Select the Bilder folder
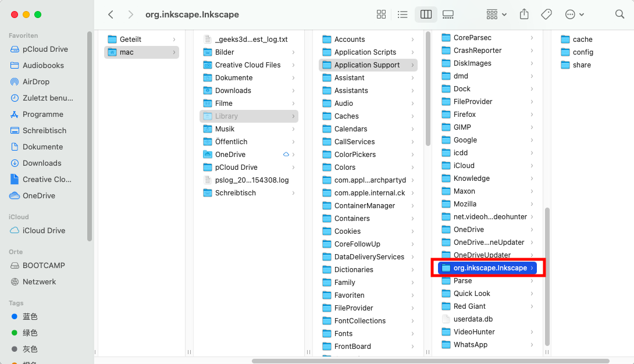The width and height of the screenshot is (634, 364). click(x=249, y=52)
